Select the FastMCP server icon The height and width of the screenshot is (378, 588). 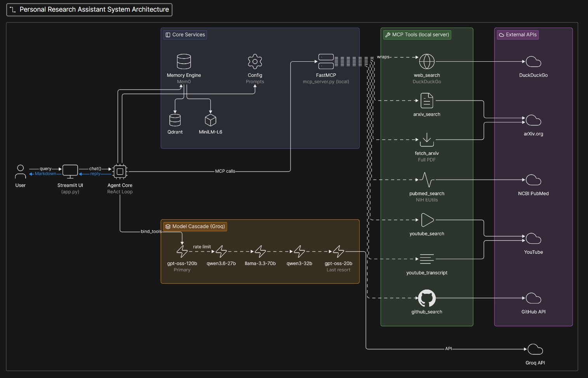(x=326, y=61)
